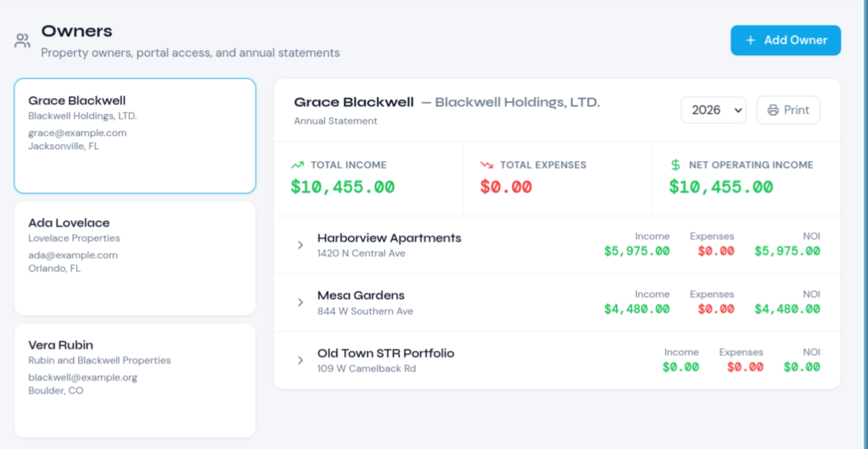The height and width of the screenshot is (449, 868).
Task: Click ada@example.com email text
Action: point(73,255)
